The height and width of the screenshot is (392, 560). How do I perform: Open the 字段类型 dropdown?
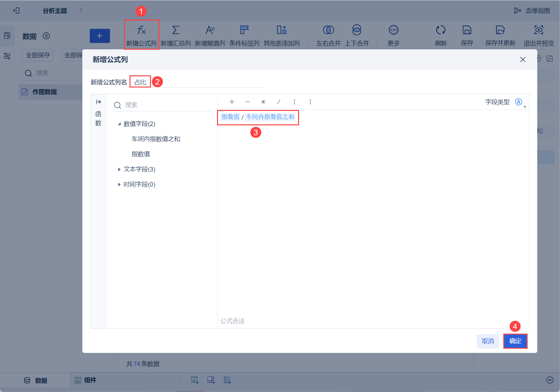coord(520,102)
